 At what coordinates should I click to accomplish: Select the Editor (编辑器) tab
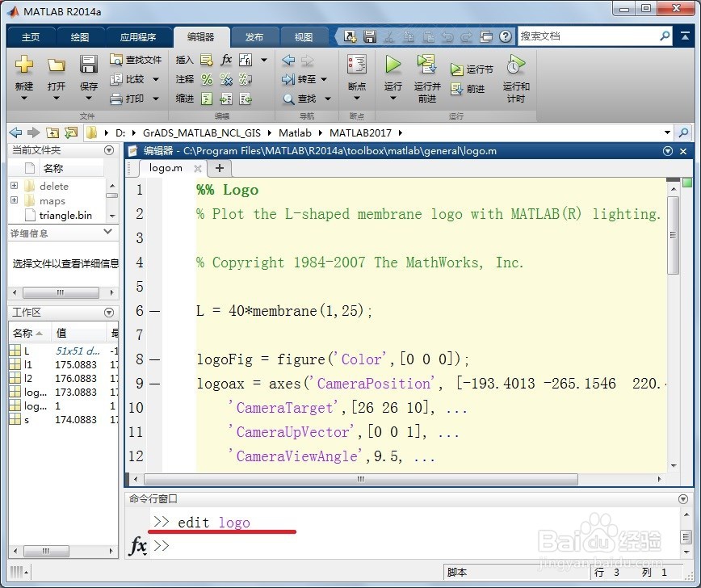(x=201, y=37)
